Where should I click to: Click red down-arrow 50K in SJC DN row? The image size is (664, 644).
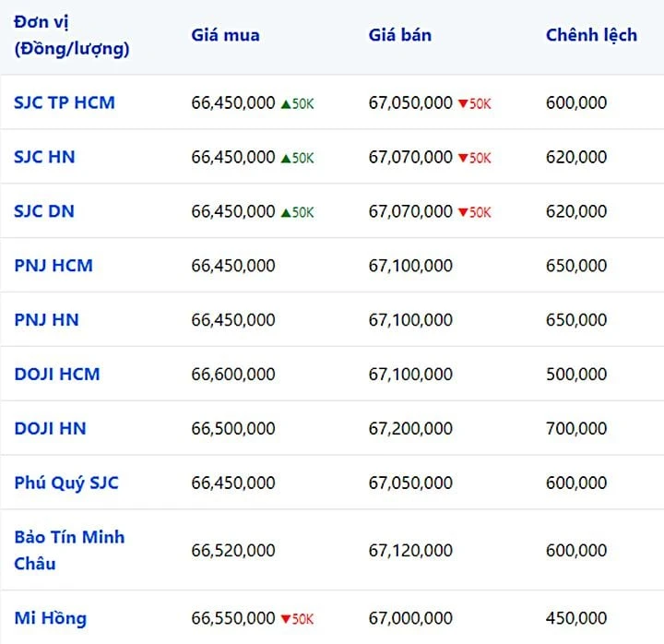(x=475, y=212)
